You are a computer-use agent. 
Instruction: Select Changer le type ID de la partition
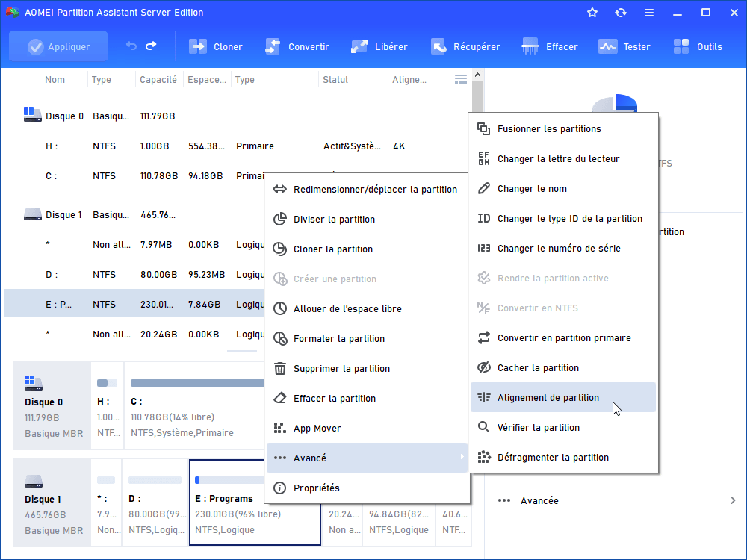[563, 219]
